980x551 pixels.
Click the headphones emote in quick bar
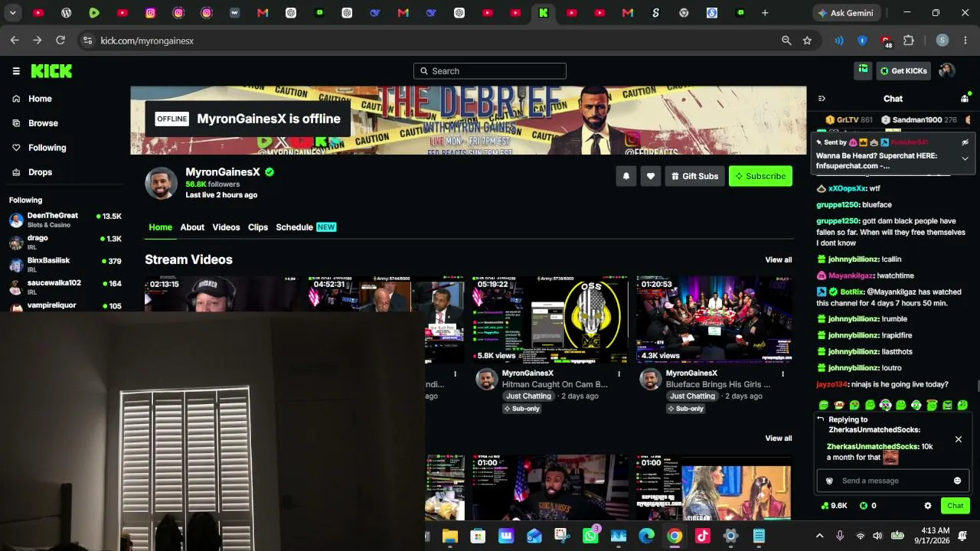[x=885, y=405]
